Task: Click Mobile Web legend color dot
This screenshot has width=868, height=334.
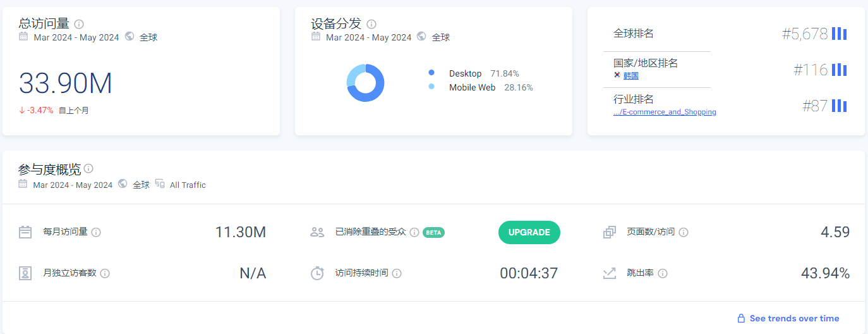Action: click(431, 87)
